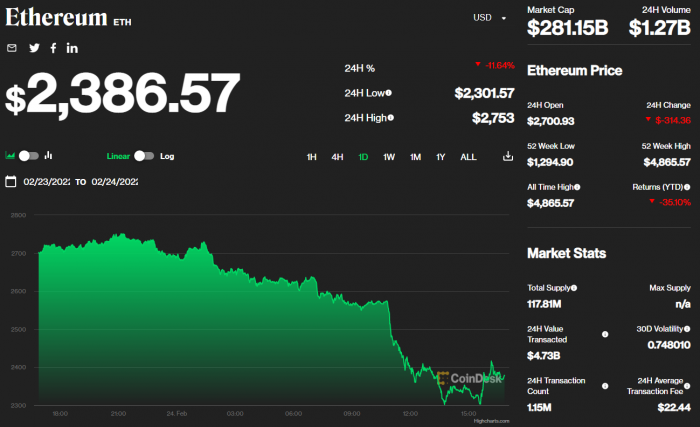700x427 pixels.
Task: Share Ethereum page on Twitter
Action: 34,48
